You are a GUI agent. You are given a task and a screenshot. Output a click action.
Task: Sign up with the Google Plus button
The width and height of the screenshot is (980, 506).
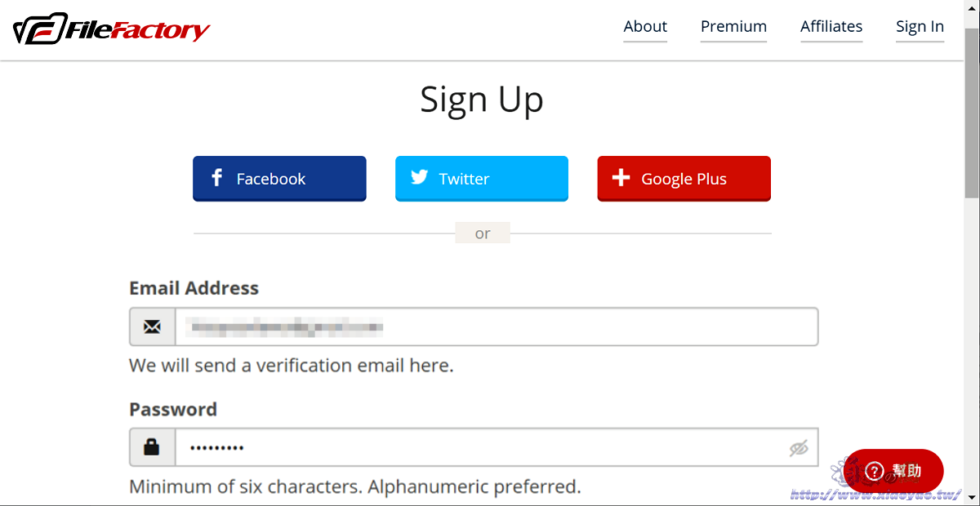coord(684,178)
